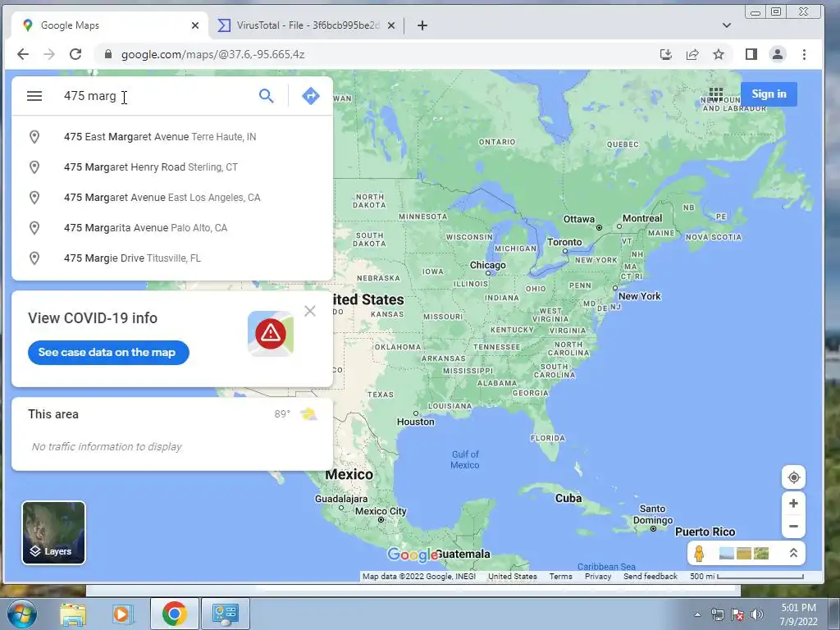Screen dimensions: 840x630
Task: Open the Google Maps hamburger menu
Action: [x=34, y=96]
